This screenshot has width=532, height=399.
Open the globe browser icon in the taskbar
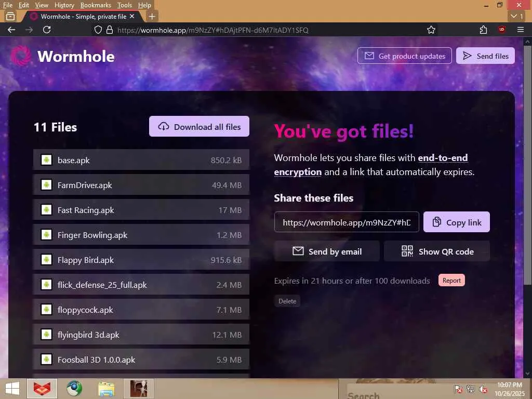(74, 389)
